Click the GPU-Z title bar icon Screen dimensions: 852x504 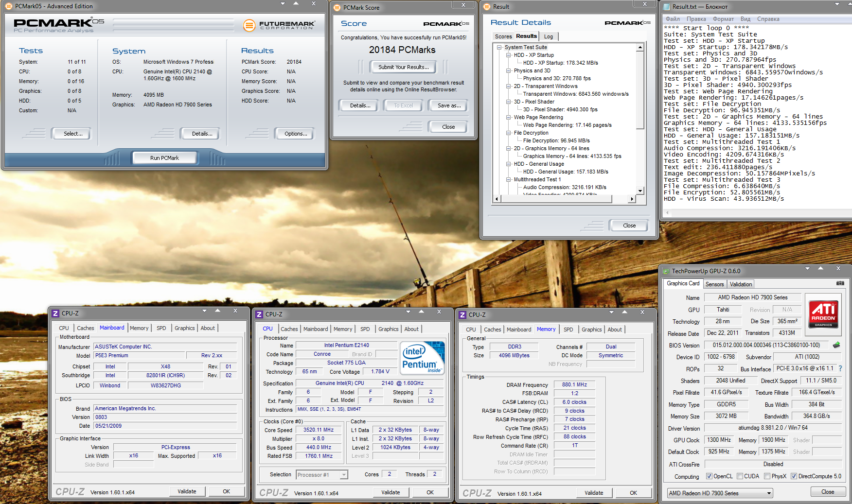click(x=666, y=271)
